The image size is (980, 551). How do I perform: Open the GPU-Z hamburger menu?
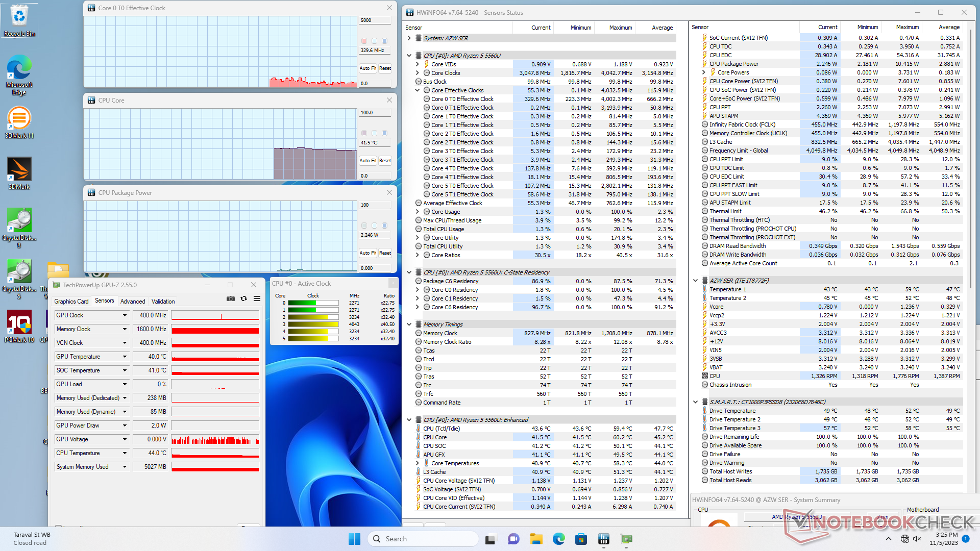[x=257, y=298]
